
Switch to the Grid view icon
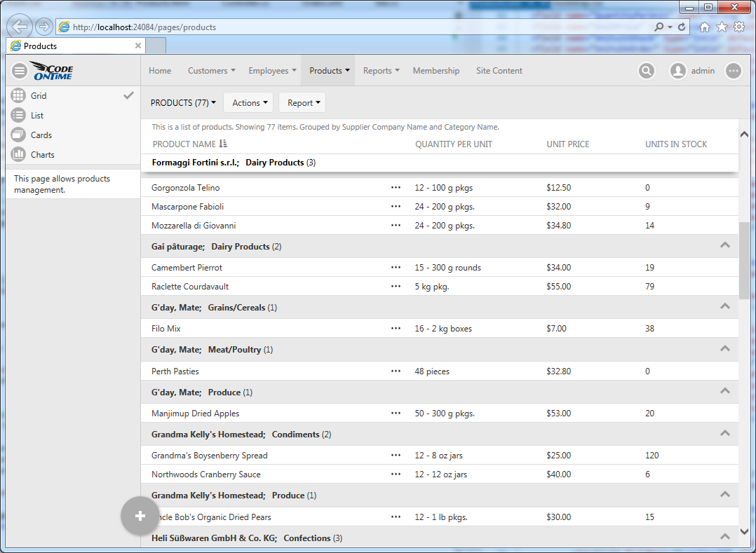coord(18,95)
